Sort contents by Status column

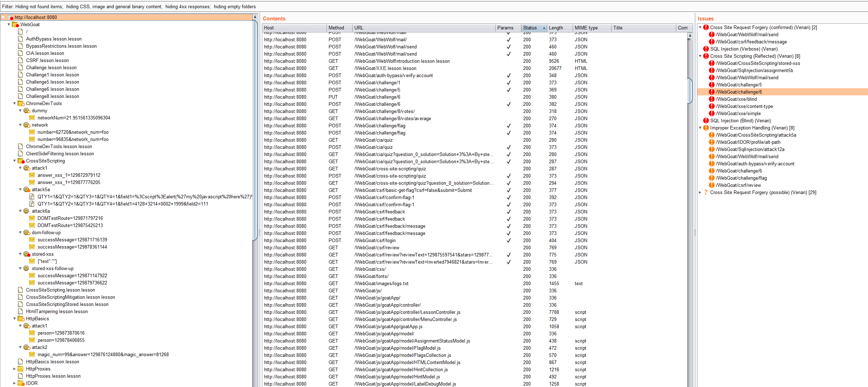click(x=534, y=28)
